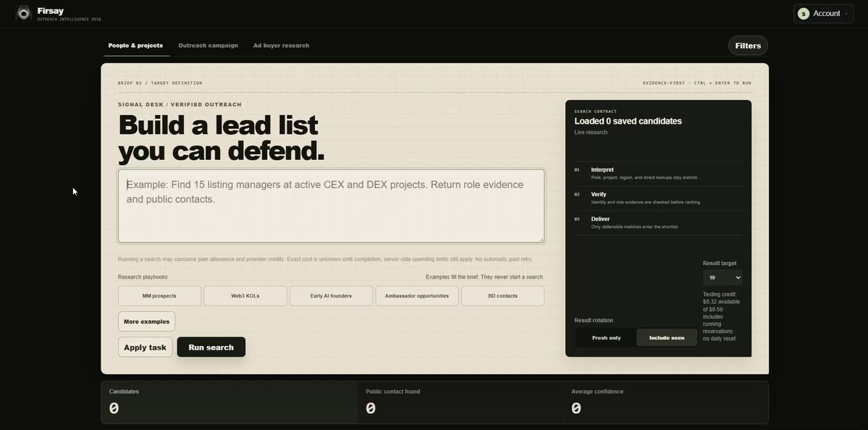Click the 'Research playbooks' label

143,277
